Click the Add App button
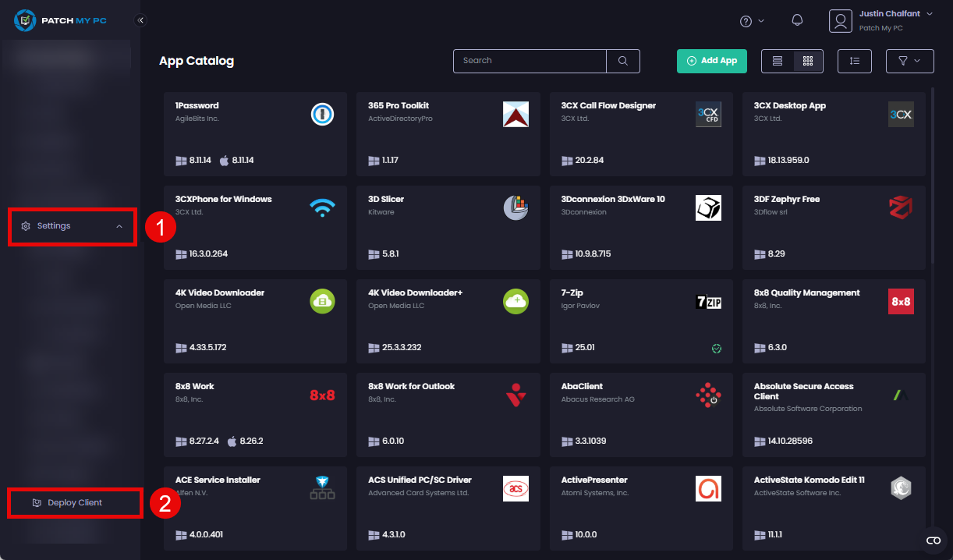The height and width of the screenshot is (560, 953). 711,61
